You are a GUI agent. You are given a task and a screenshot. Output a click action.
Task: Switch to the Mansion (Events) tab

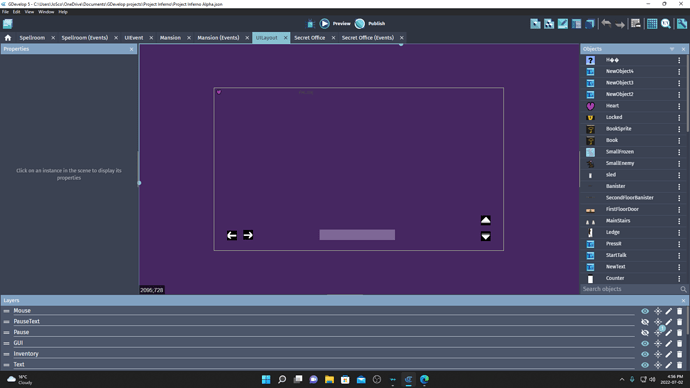point(218,38)
